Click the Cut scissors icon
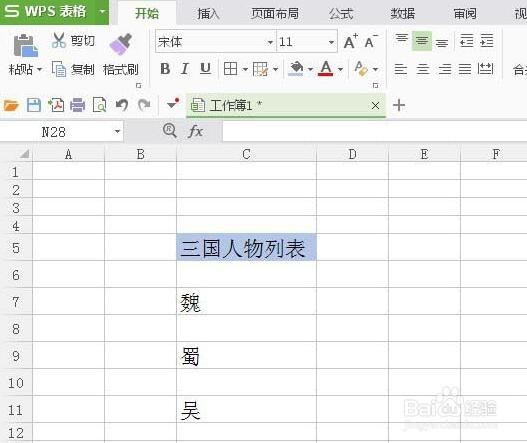Image resolution: width=527 pixels, height=443 pixels. (x=58, y=40)
